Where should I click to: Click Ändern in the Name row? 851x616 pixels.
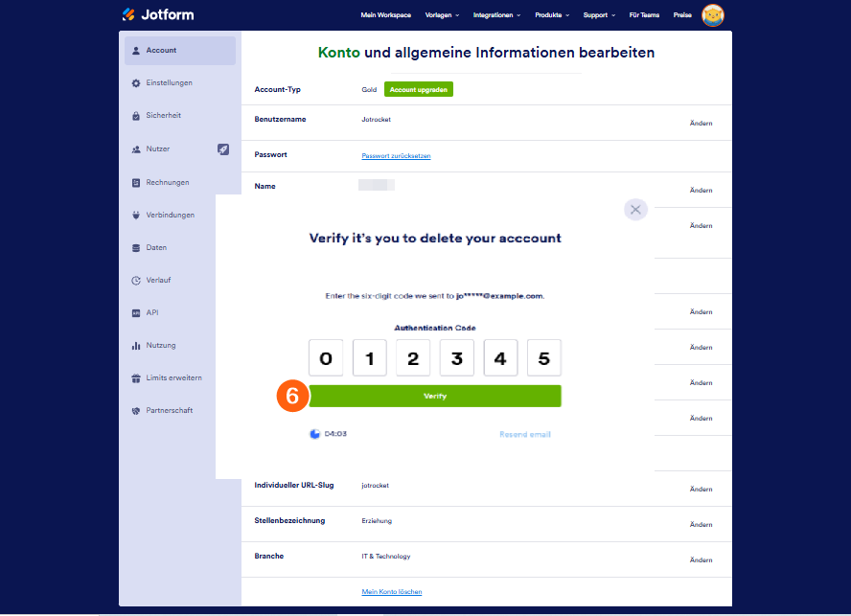(x=701, y=190)
